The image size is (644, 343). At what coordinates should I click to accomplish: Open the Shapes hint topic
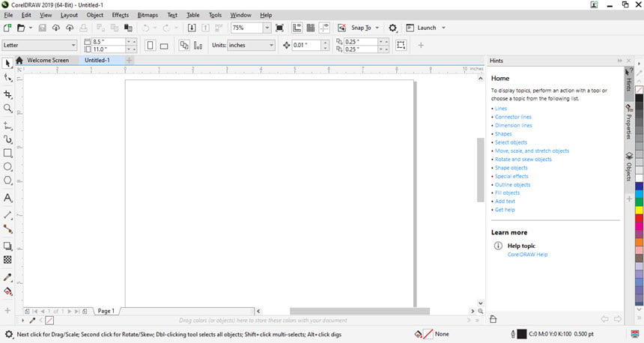point(503,134)
